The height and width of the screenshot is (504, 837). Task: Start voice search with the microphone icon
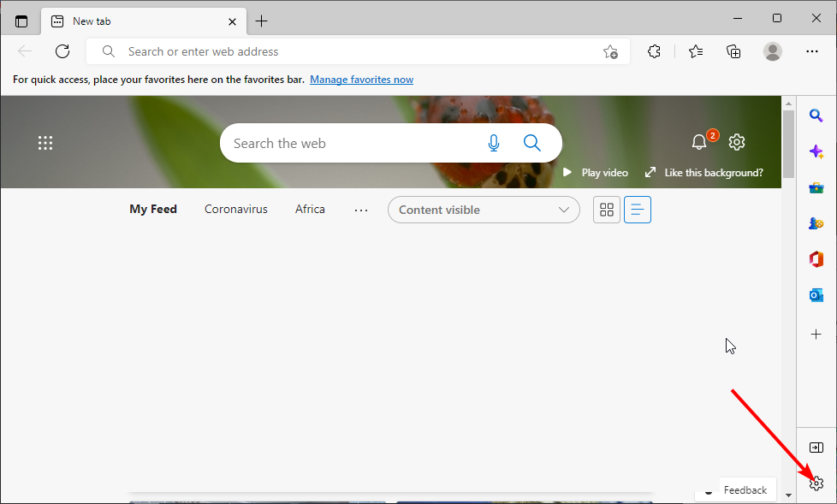(x=494, y=143)
